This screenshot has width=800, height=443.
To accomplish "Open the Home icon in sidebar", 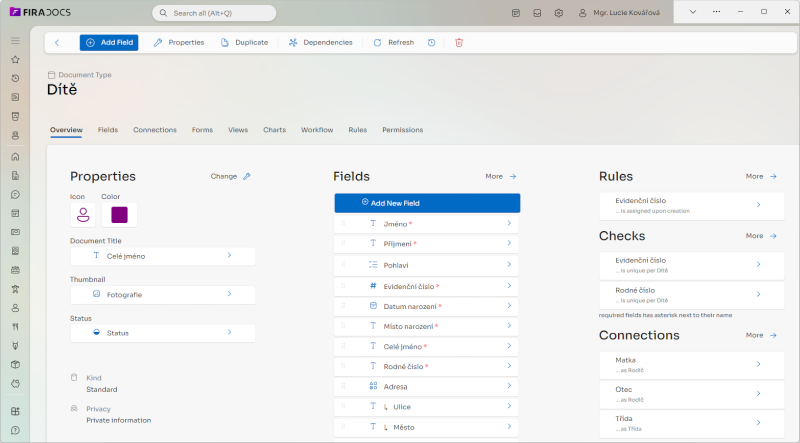I will (15, 157).
